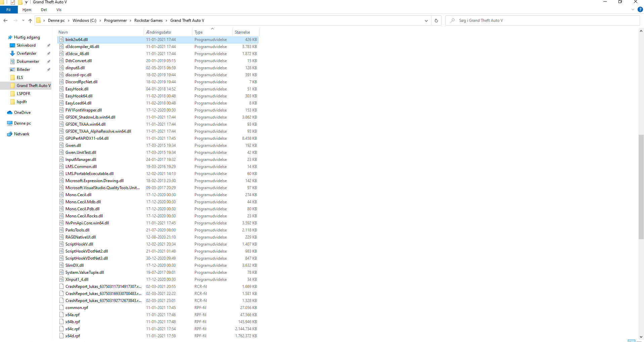
Task: Click the magnifier icon in search box
Action: [x=453, y=20]
